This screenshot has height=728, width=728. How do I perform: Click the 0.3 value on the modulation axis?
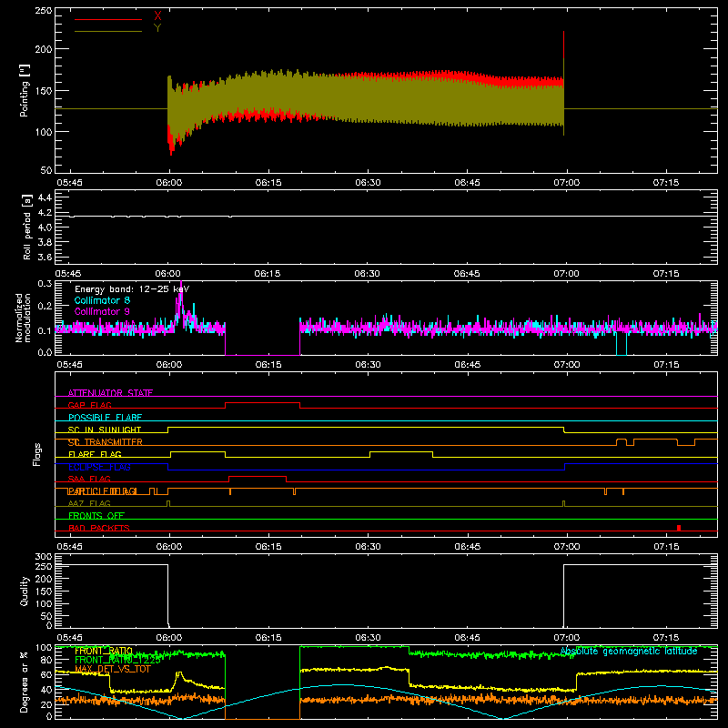45,284
